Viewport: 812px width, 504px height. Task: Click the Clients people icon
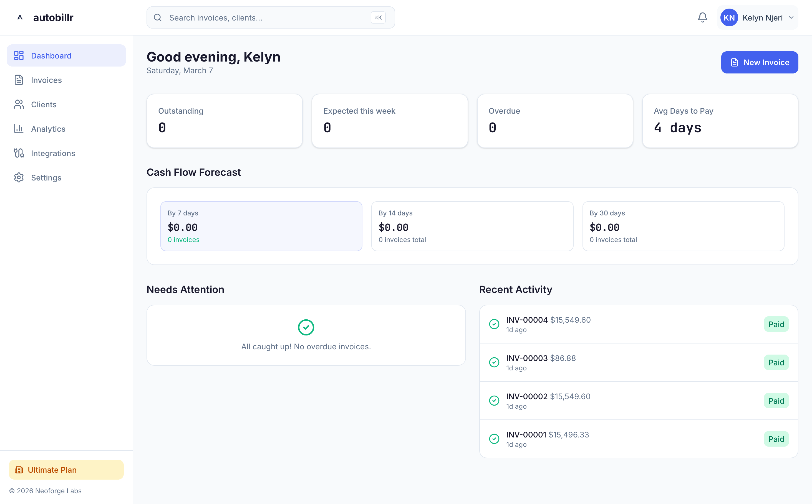[x=19, y=104]
